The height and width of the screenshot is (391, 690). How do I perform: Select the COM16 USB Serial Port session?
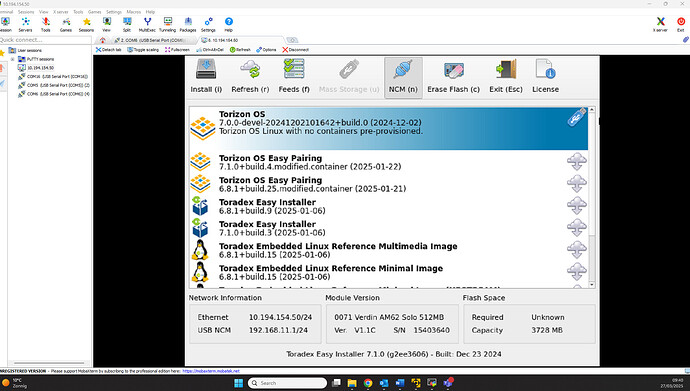point(53,77)
